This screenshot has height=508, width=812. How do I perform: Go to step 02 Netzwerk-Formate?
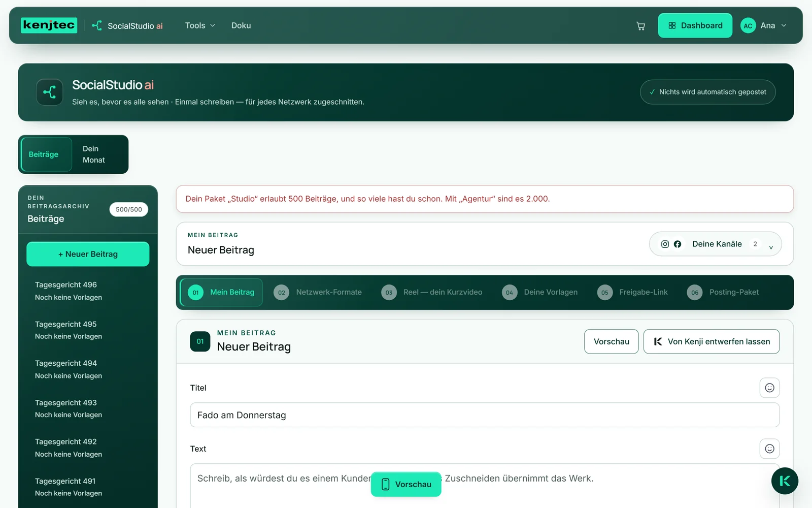pyautogui.click(x=318, y=293)
